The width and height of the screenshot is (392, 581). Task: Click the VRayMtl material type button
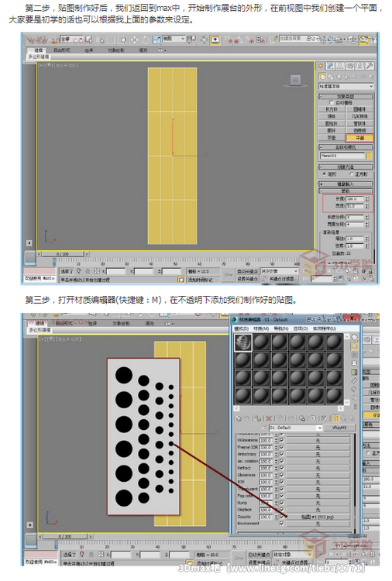coord(339,428)
